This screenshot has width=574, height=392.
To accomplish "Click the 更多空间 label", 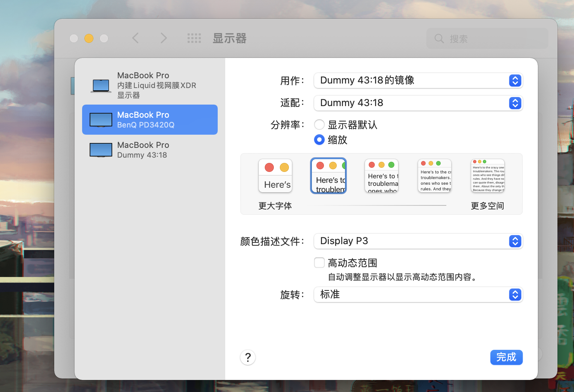I will [487, 206].
